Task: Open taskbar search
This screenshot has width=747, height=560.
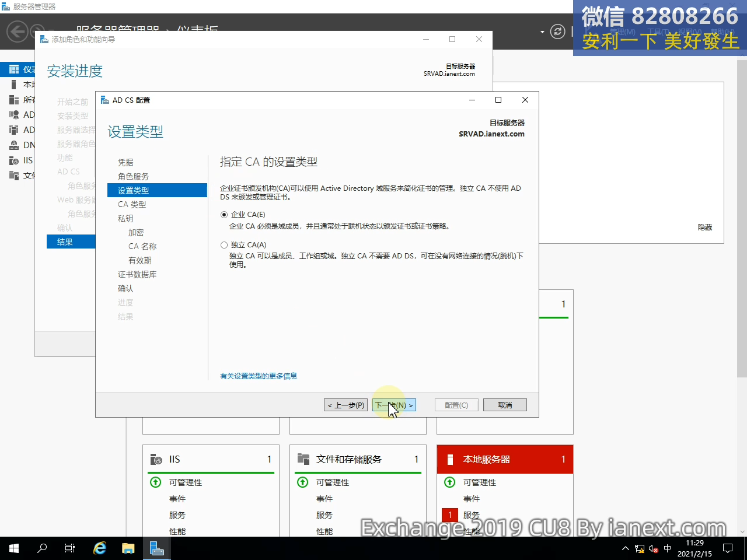Action: (42, 548)
